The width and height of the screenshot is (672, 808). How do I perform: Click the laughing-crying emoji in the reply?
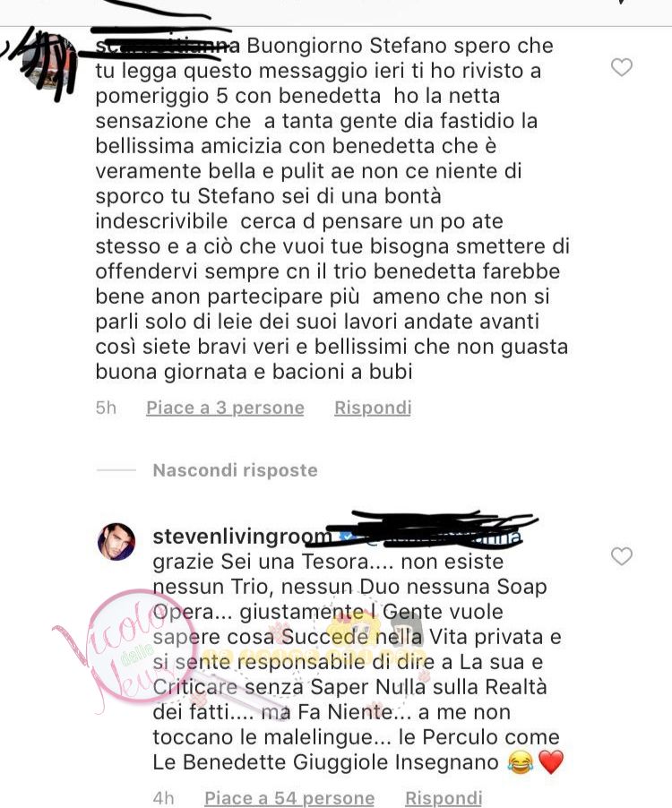point(520,762)
